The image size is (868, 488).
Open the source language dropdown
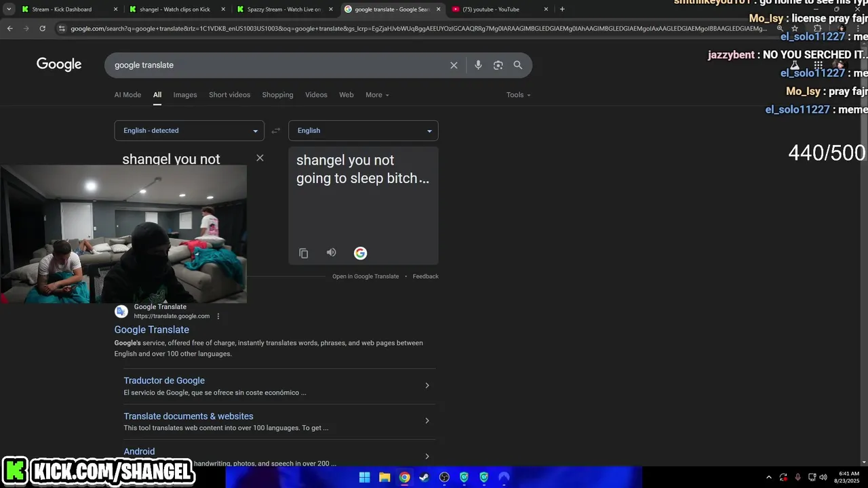coord(189,131)
